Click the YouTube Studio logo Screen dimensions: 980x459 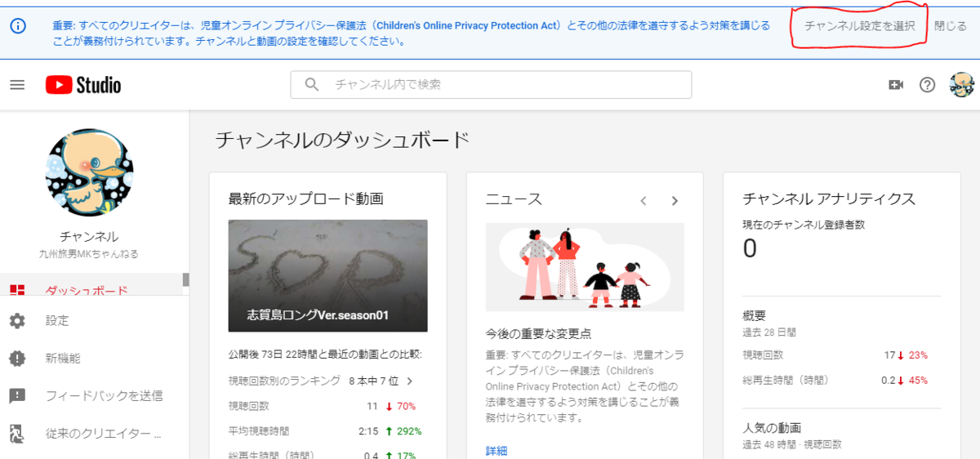(83, 85)
